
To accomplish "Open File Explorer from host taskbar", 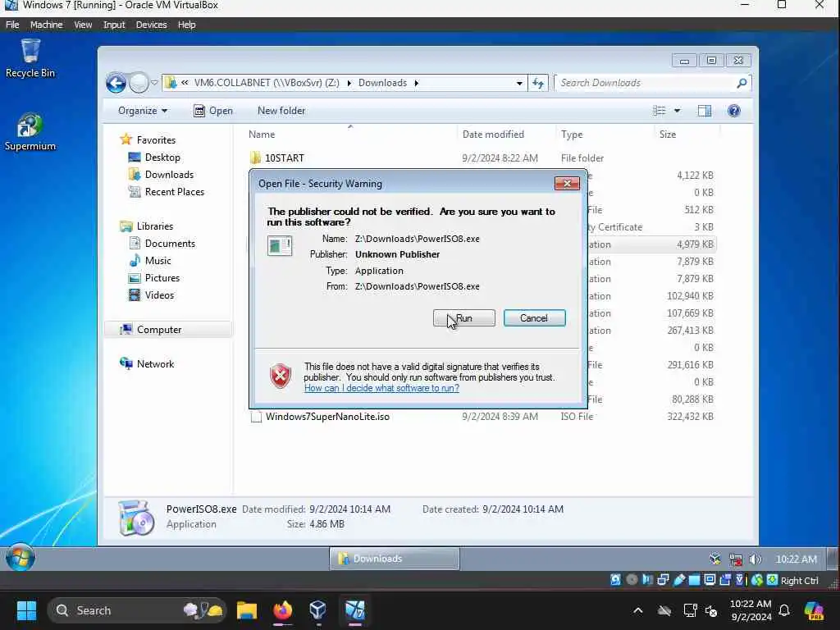I will 247,610.
